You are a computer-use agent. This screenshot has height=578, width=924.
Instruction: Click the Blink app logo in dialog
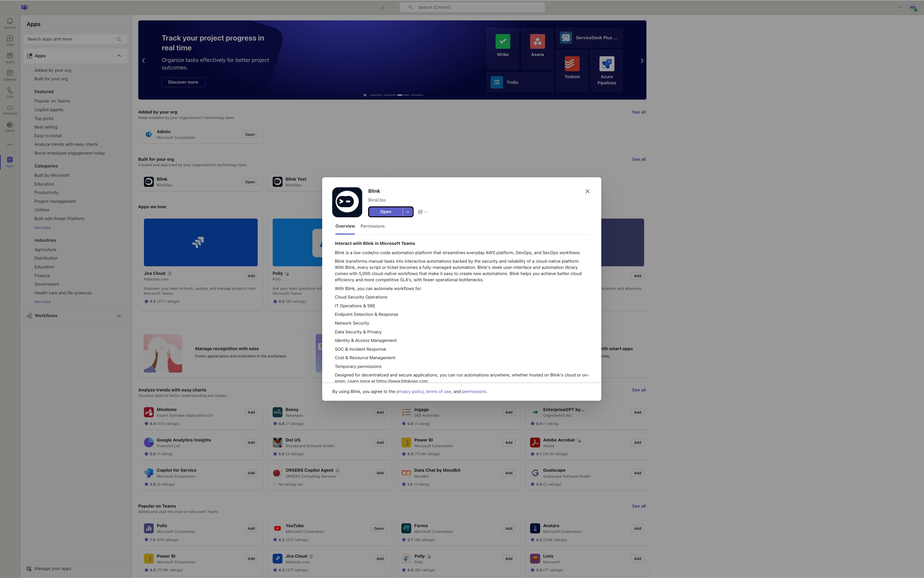(x=347, y=202)
